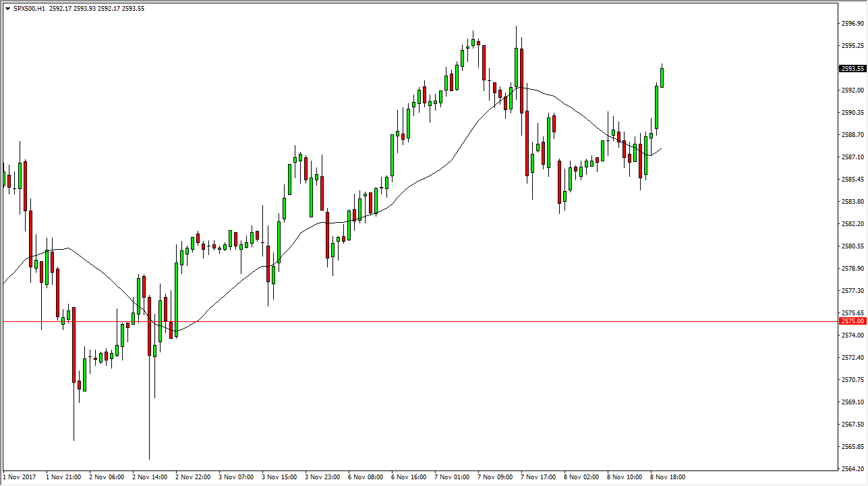Screen dimensions: 868x486
Task: Click the SPX500,H1 chart title text
Action: 30,9
